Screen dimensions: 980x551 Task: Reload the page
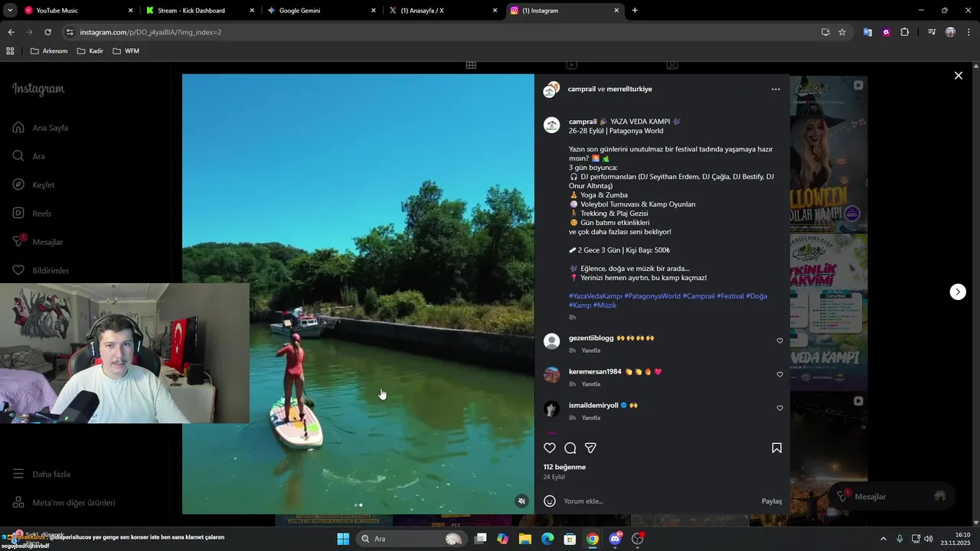(47, 32)
